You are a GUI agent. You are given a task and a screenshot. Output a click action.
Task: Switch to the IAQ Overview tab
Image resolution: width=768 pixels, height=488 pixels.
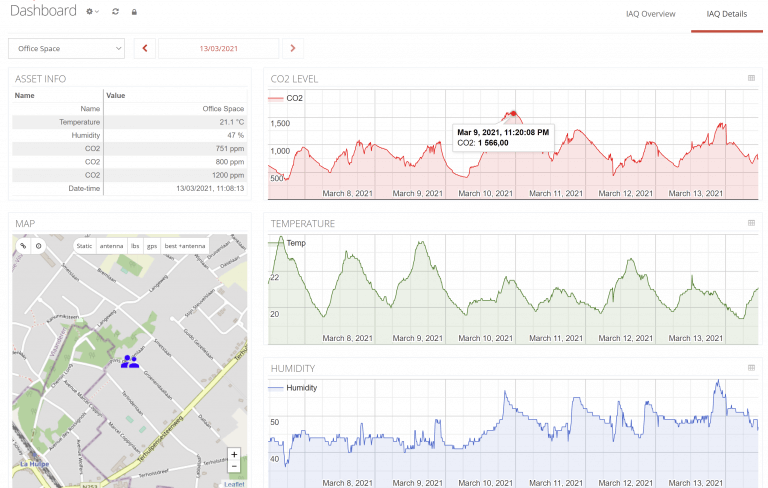pyautogui.click(x=650, y=14)
